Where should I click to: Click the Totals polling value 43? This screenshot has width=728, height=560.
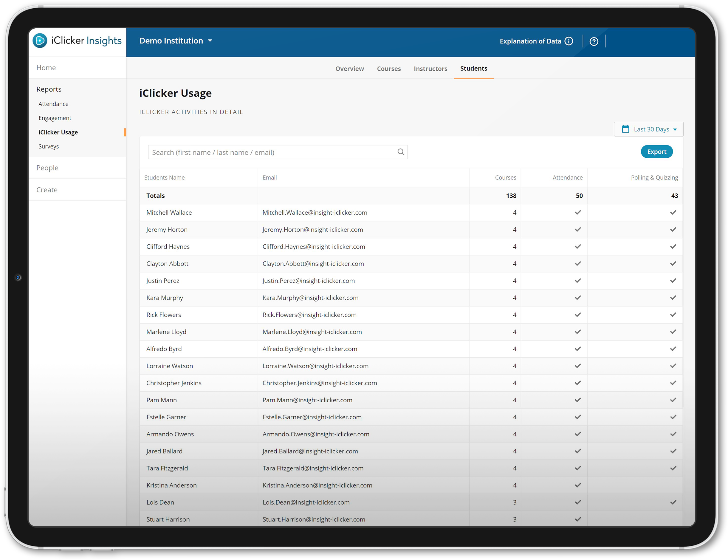point(675,196)
